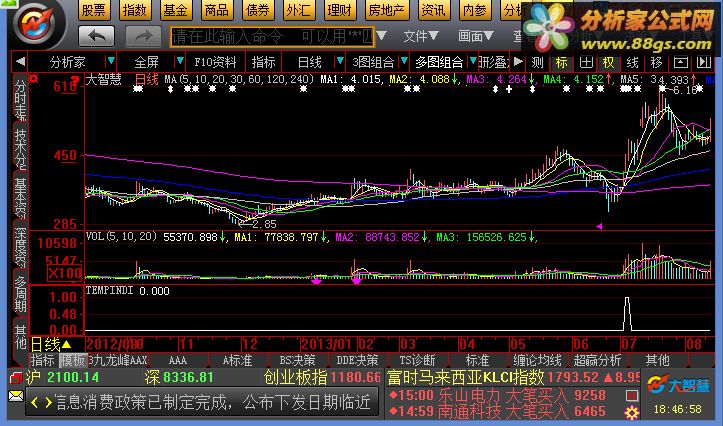Open the 基金 category button
723x426 pixels.
[176, 10]
